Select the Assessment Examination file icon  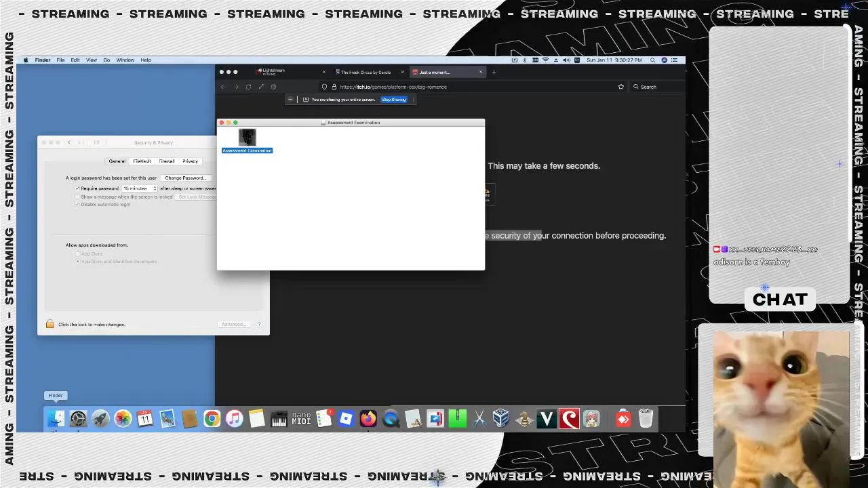pos(247,137)
